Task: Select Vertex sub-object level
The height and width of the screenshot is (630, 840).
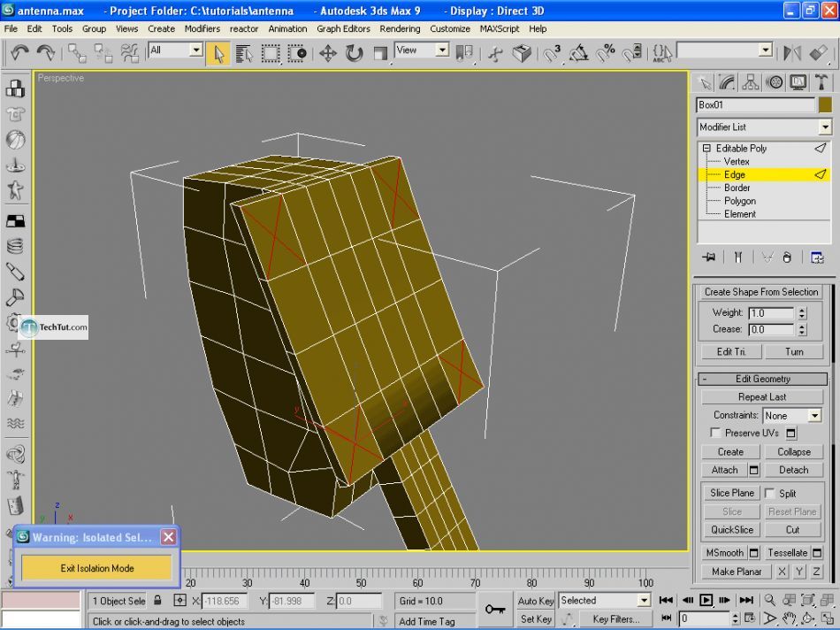Action: [x=736, y=161]
